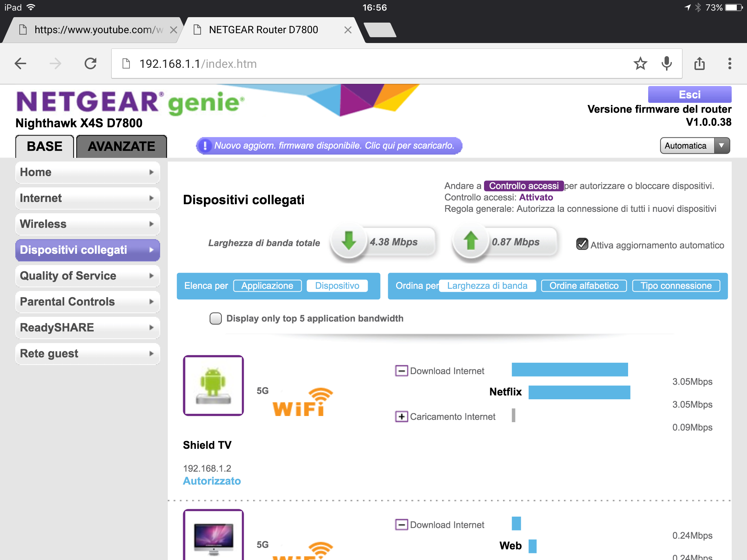Image resolution: width=747 pixels, height=560 pixels.
Task: Expand Shield TV Caricamento Internet section
Action: click(x=402, y=416)
